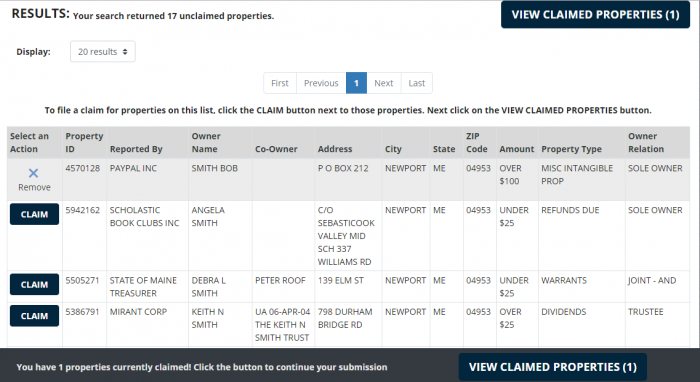Viewport: 700px width, 382px height.
Task: Claim the State of Maine Treasurer property
Action: pyautogui.click(x=34, y=285)
